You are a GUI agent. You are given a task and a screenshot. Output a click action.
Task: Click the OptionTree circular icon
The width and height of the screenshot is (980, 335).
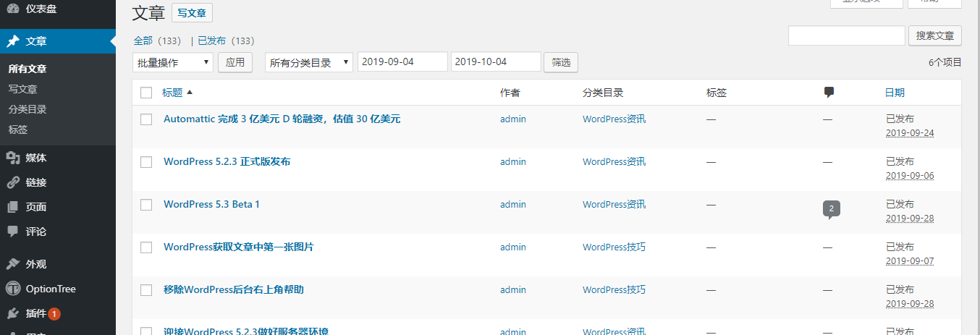click(13, 289)
